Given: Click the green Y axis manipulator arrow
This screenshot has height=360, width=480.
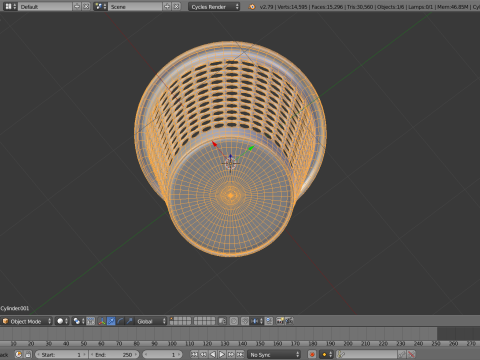Looking at the screenshot, I should coord(251,148).
